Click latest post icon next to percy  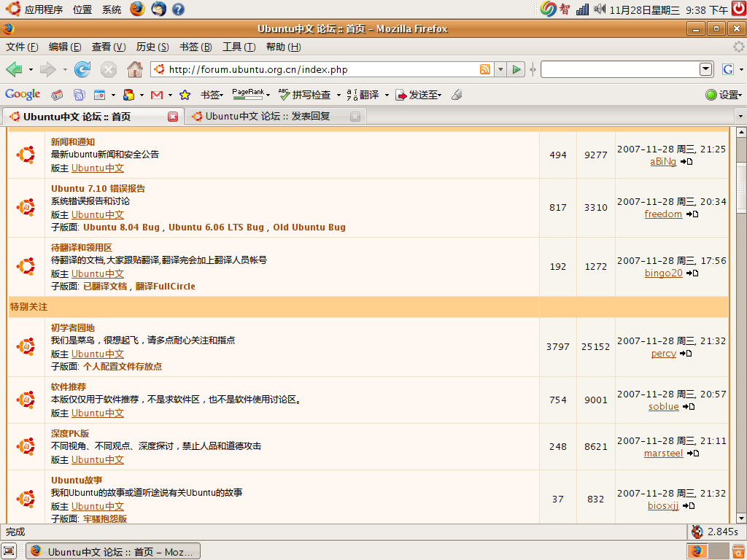coord(686,354)
